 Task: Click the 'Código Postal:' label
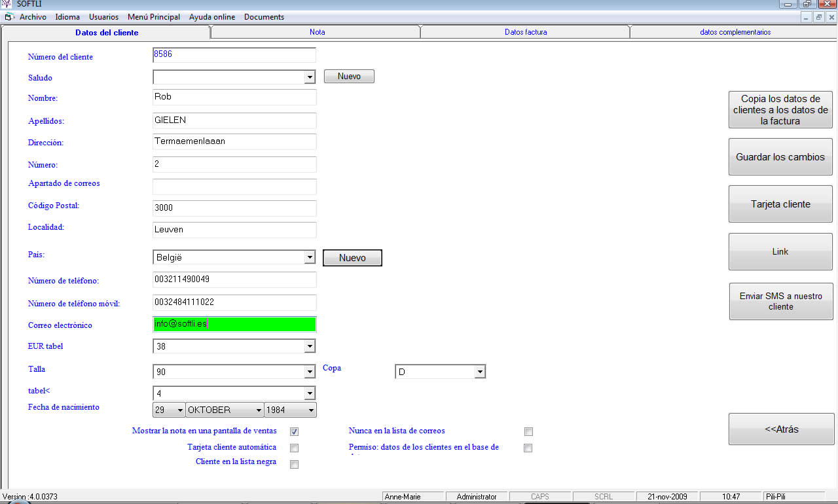[x=54, y=206]
